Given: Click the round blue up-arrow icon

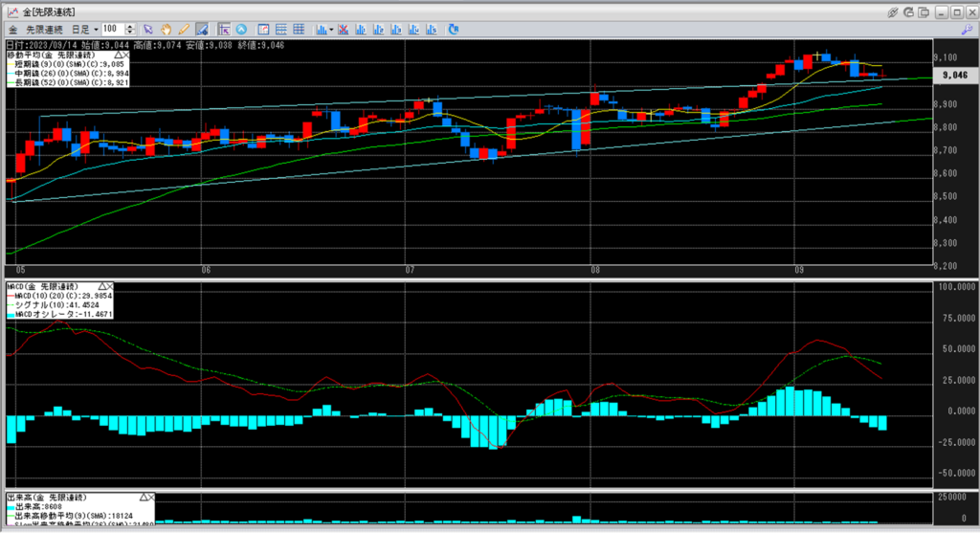Looking at the screenshot, I should [241, 30].
